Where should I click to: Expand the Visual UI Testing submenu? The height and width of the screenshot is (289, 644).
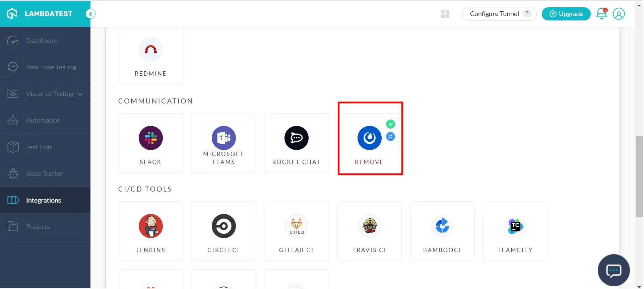pos(80,94)
